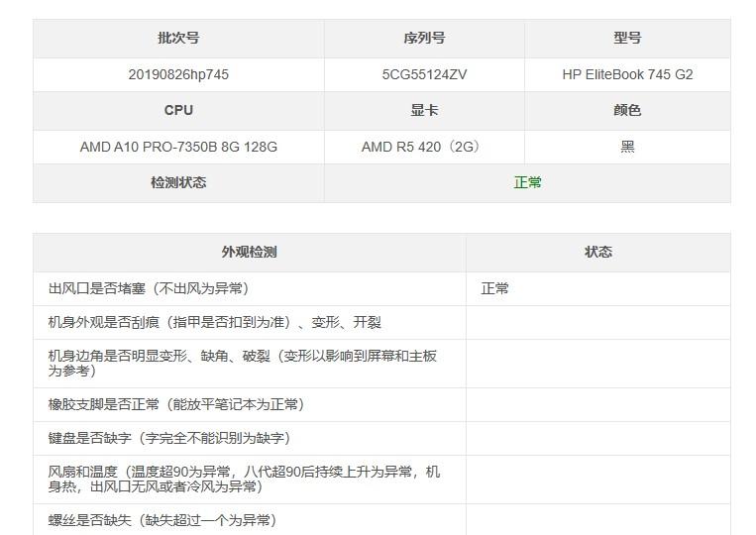Select batch number 20190826hp745
This screenshot has width=756, height=535.
click(x=178, y=74)
